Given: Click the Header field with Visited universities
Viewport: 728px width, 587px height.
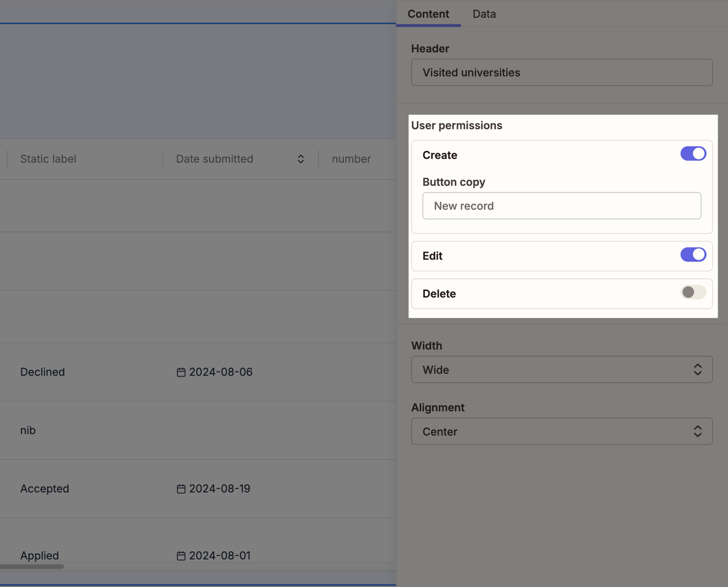Looking at the screenshot, I should pyautogui.click(x=561, y=73).
